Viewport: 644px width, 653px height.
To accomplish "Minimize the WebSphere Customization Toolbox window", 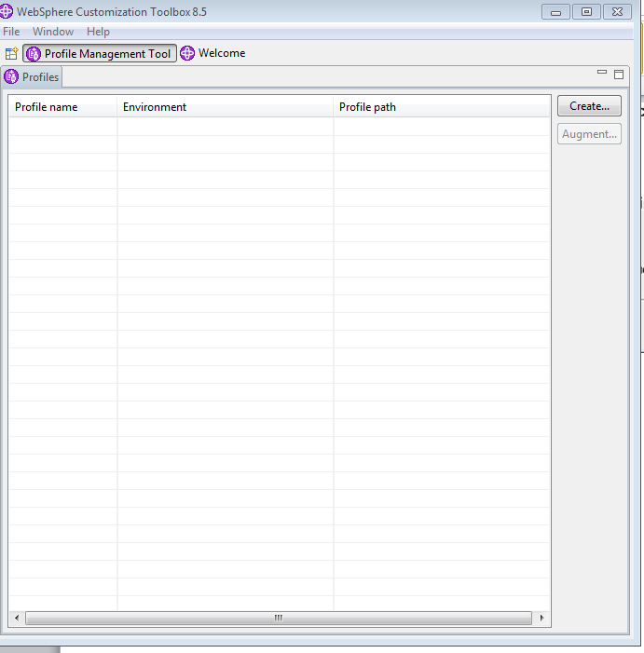I will (x=555, y=12).
